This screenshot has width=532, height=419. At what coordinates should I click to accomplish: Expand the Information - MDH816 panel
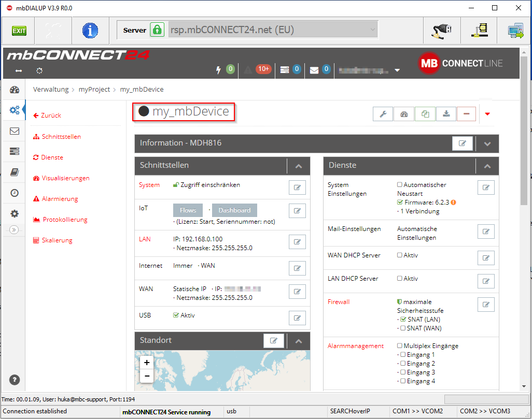[x=487, y=144]
